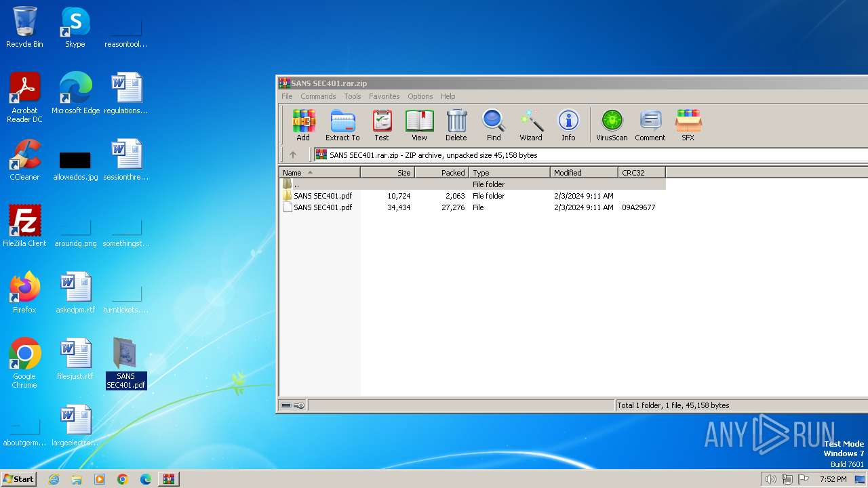The height and width of the screenshot is (488, 868).
Task: Select the askedpm.rtf desktop file
Action: (75, 293)
